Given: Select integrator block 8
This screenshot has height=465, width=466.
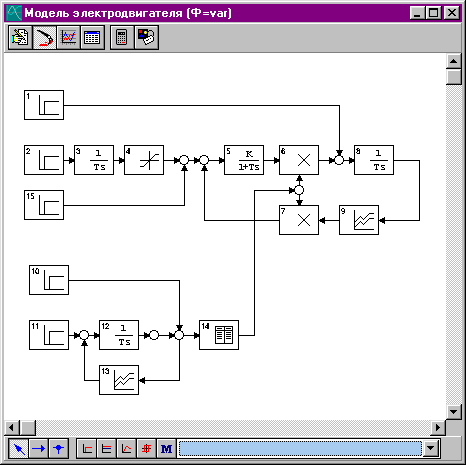Looking at the screenshot, I should pos(374,160).
